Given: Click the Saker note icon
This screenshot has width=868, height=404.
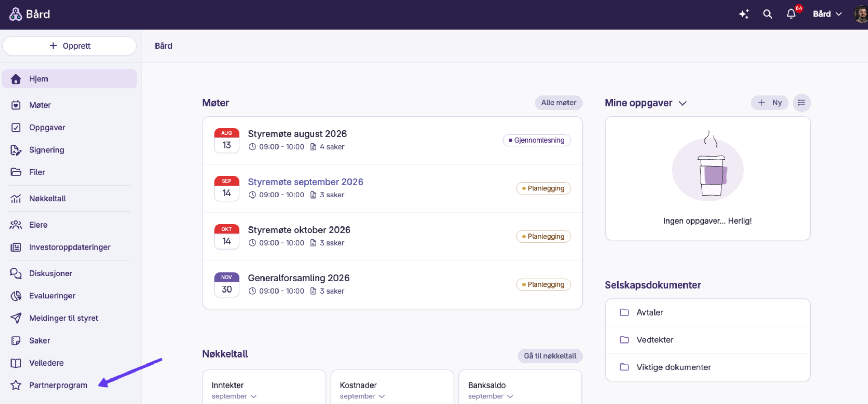Looking at the screenshot, I should tap(16, 340).
